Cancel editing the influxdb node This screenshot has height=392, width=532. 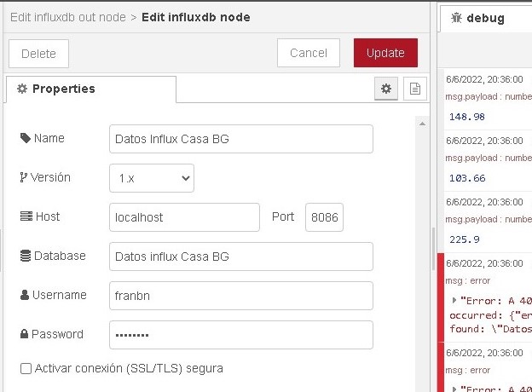click(x=309, y=53)
